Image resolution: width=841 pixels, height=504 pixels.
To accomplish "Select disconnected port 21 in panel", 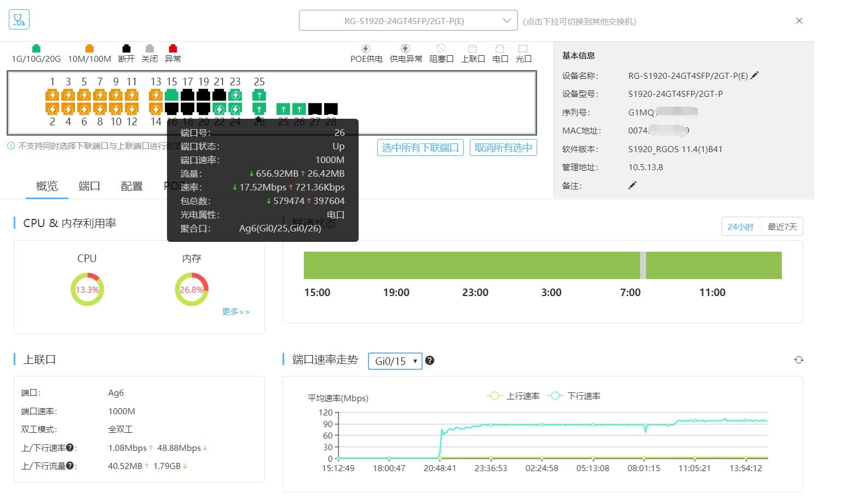I will (x=219, y=95).
